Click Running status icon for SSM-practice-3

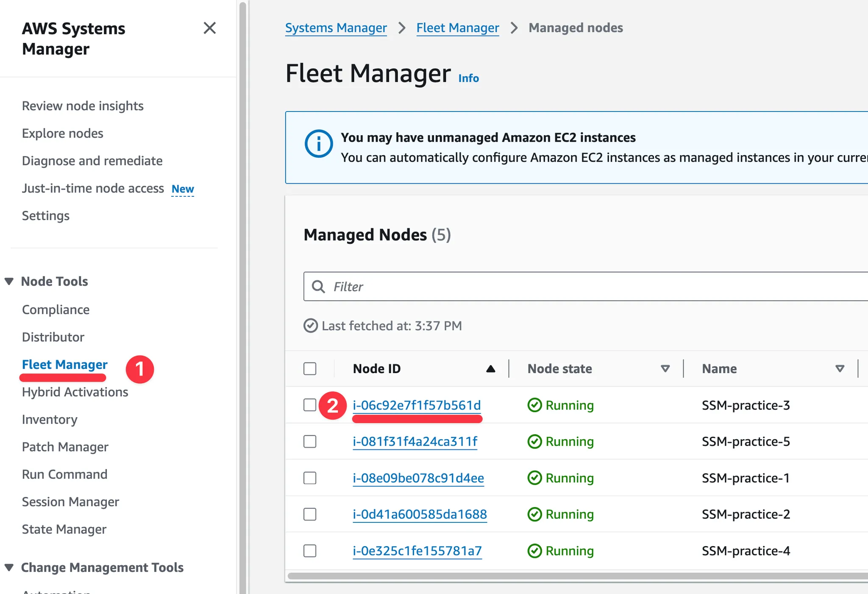[x=534, y=405]
